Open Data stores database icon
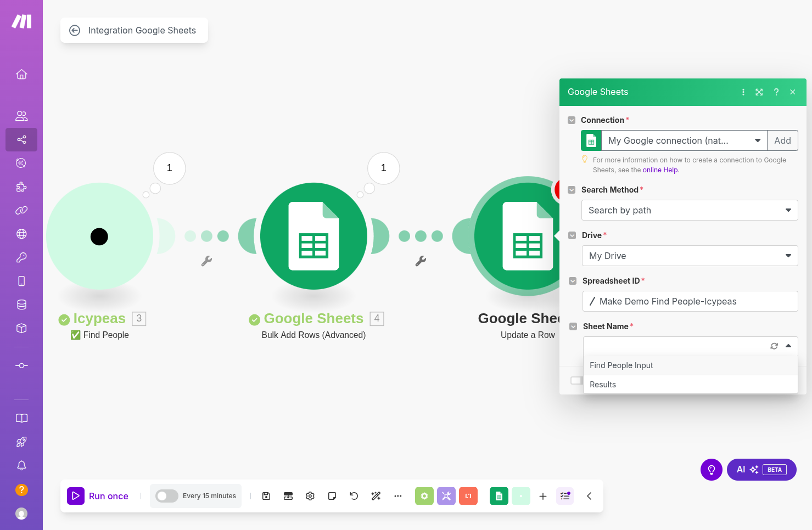The height and width of the screenshot is (530, 812). pyautogui.click(x=21, y=305)
